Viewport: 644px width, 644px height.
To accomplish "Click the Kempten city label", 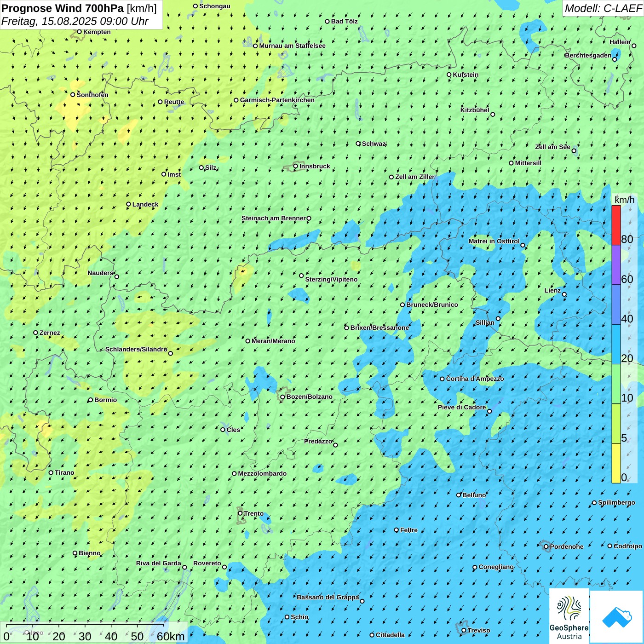I will pos(97,32).
